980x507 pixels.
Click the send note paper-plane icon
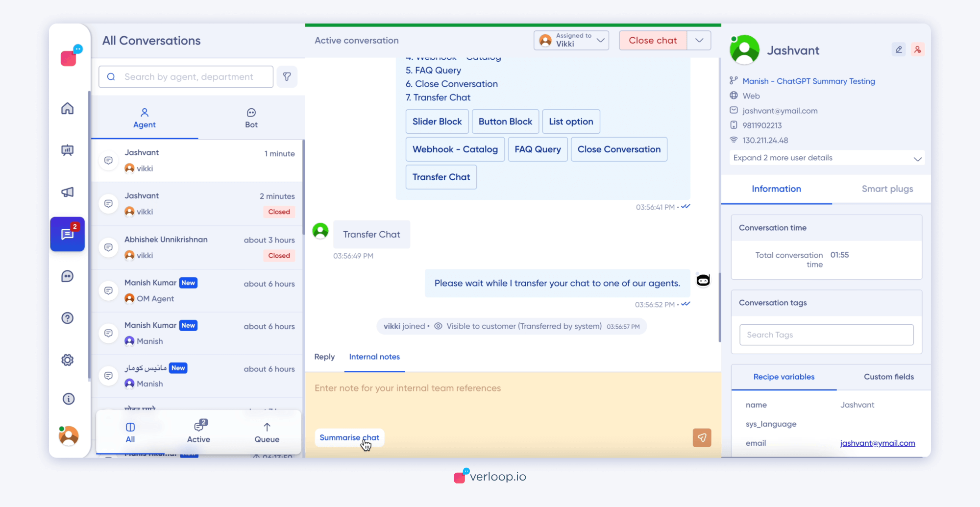coord(702,437)
